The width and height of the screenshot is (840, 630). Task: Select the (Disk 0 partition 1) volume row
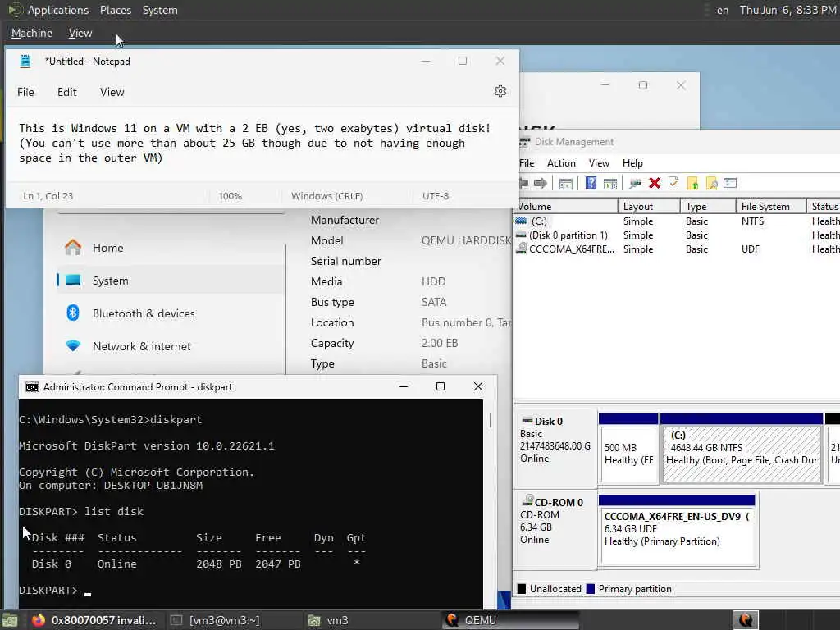click(x=677, y=235)
